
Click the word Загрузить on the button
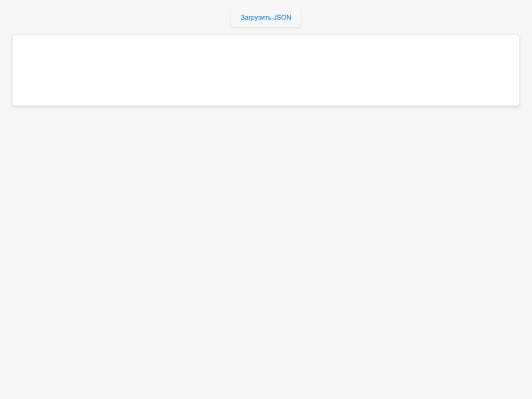256,18
